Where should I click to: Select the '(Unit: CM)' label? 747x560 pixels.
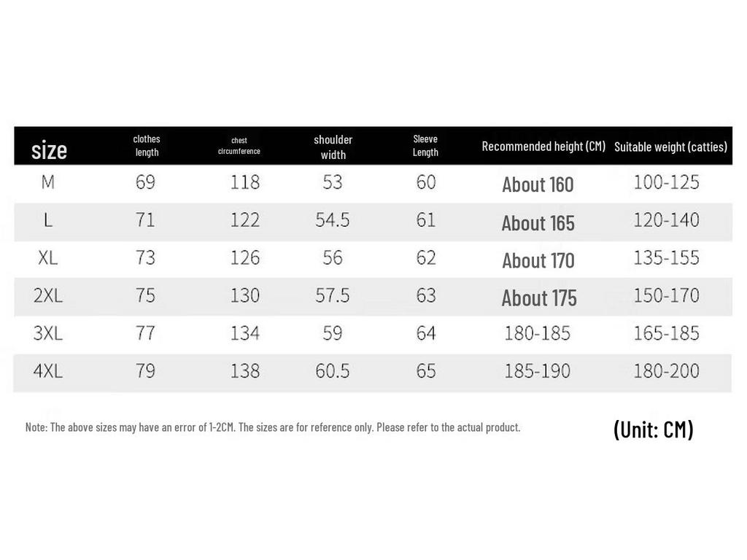tap(654, 429)
